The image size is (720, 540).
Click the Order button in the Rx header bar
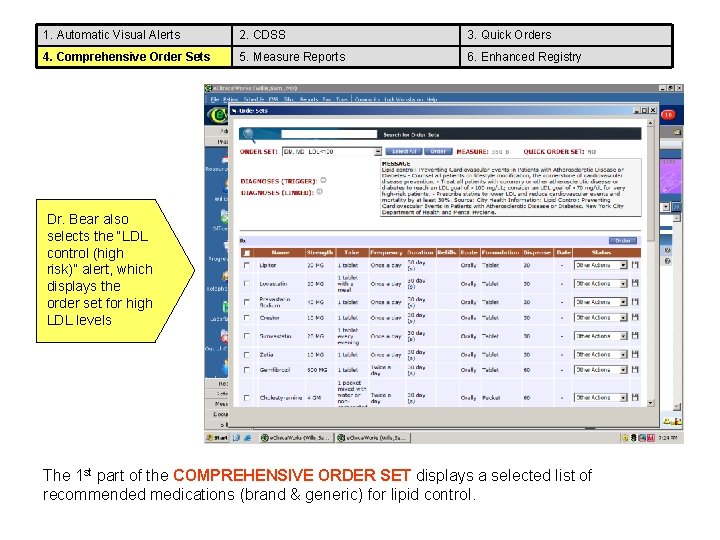(x=623, y=241)
